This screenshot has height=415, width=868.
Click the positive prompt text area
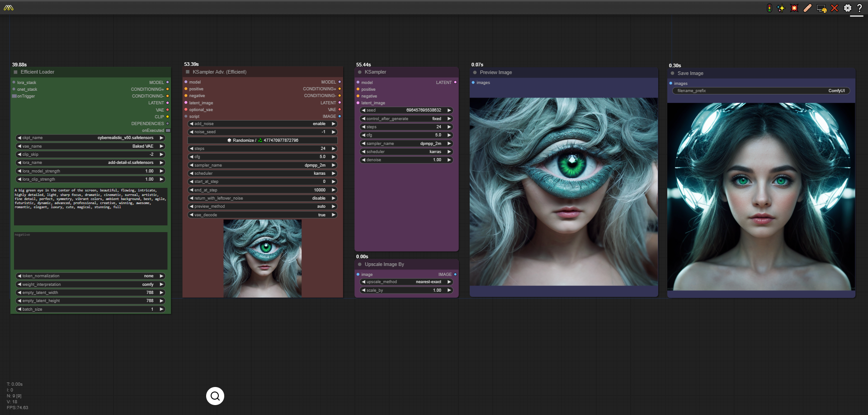coord(90,206)
